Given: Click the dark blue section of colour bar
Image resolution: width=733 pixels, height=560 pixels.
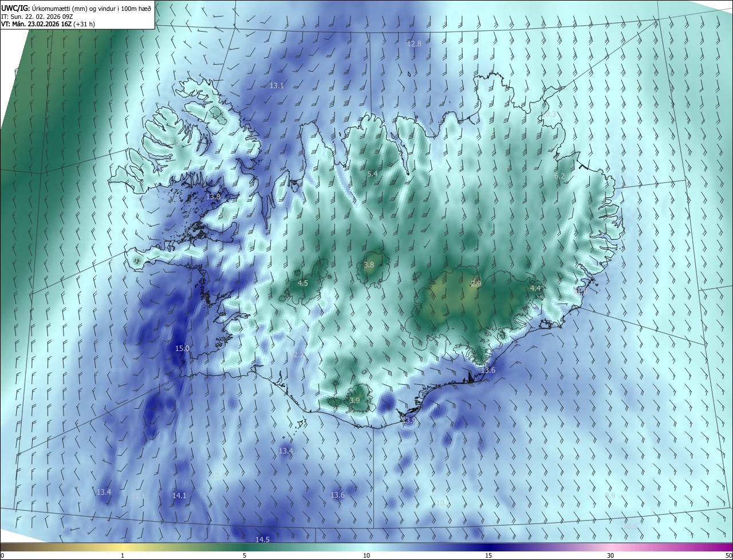Looking at the screenshot, I should coord(488,547).
